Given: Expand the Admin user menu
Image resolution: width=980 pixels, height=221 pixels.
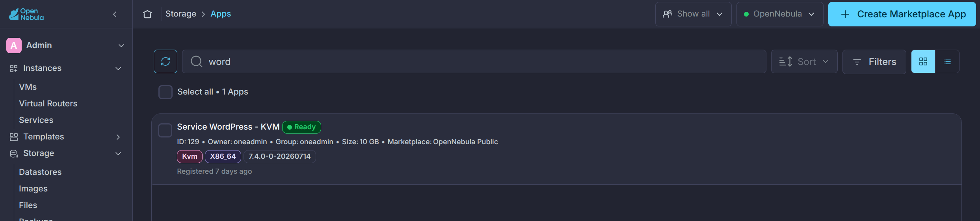Looking at the screenshot, I should point(121,46).
